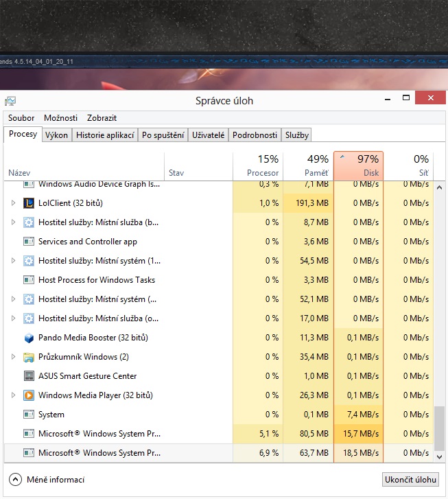Image resolution: width=448 pixels, height=499 pixels.
Task: Click the 5,1 % processor value
Action: [x=269, y=434]
